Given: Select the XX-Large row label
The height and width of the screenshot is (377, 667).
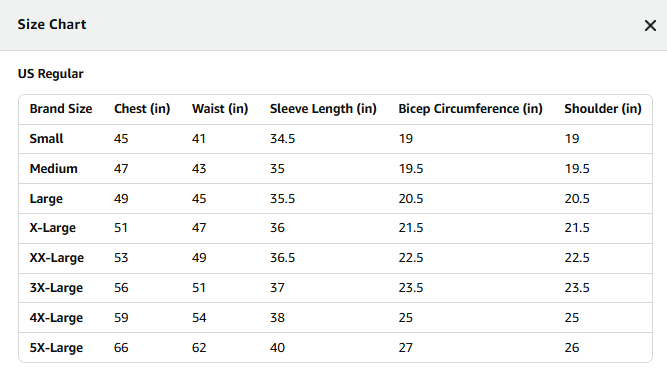Looking at the screenshot, I should tap(57, 258).
